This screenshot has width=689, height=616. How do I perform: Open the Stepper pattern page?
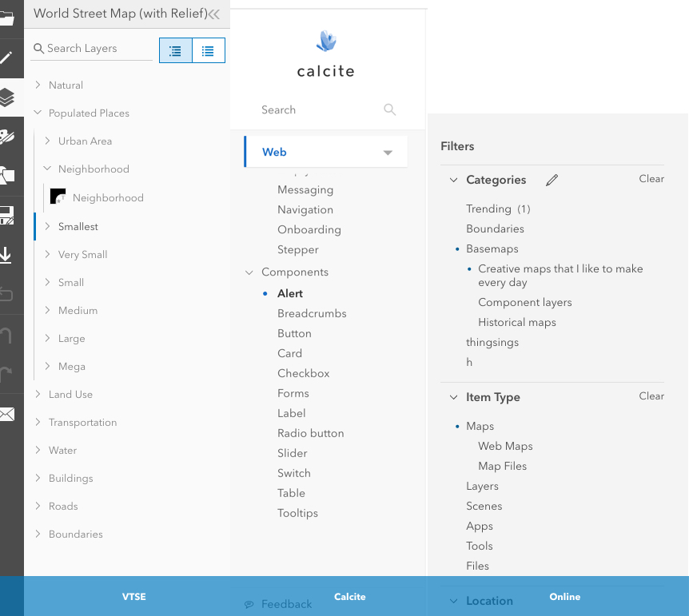coord(298,249)
